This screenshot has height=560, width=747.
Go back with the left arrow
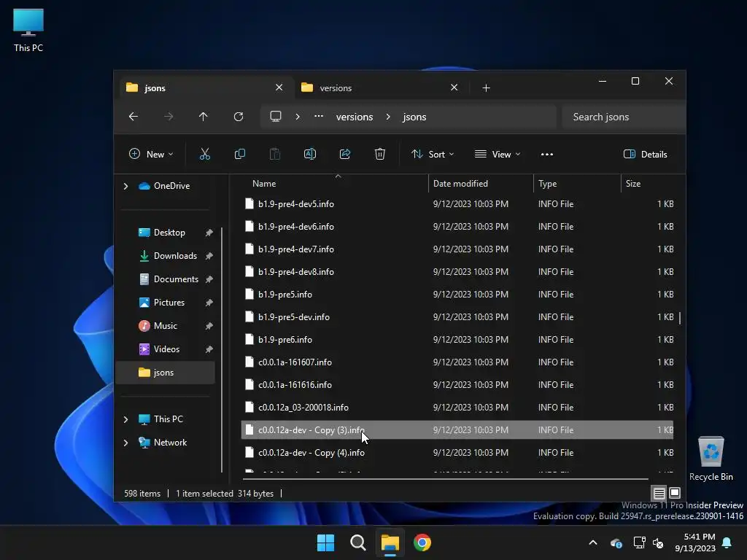[133, 117]
